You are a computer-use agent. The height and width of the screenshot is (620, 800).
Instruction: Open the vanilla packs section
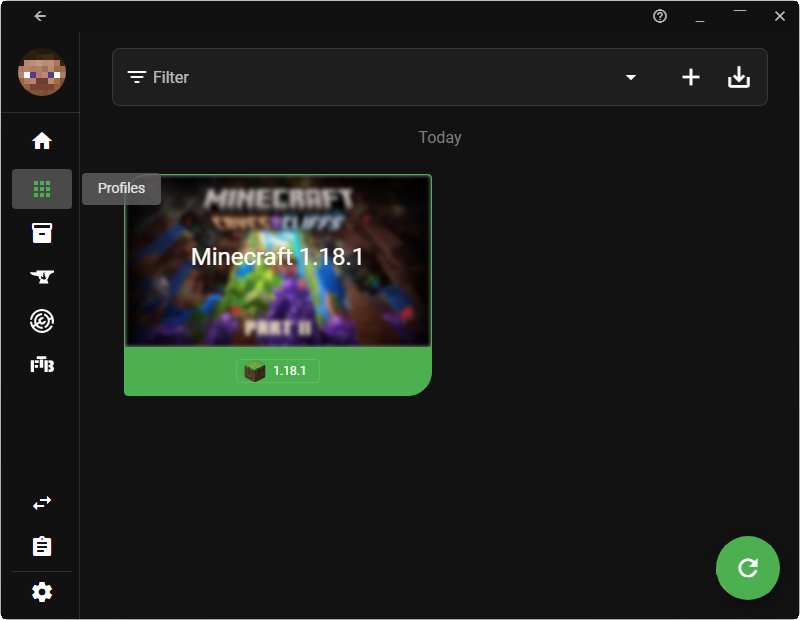click(41, 232)
